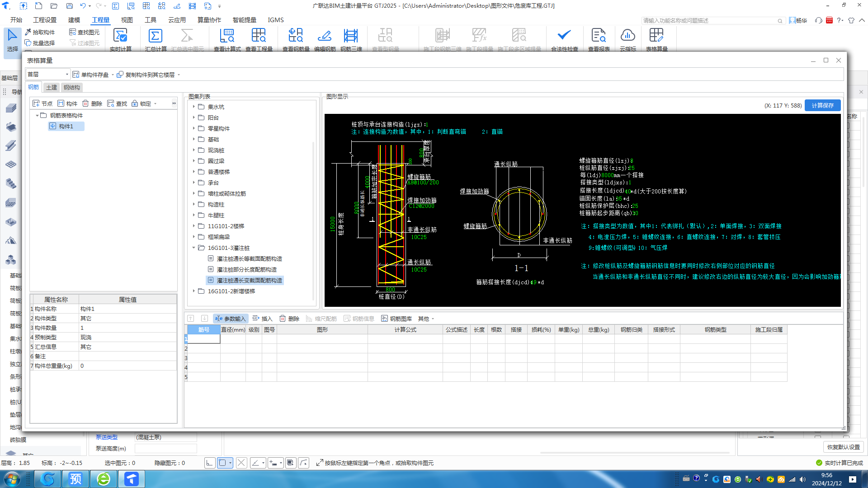Viewport: 868px width, 488px height.
Task: Click the 查看钢筋量 icon
Action: tap(296, 40)
